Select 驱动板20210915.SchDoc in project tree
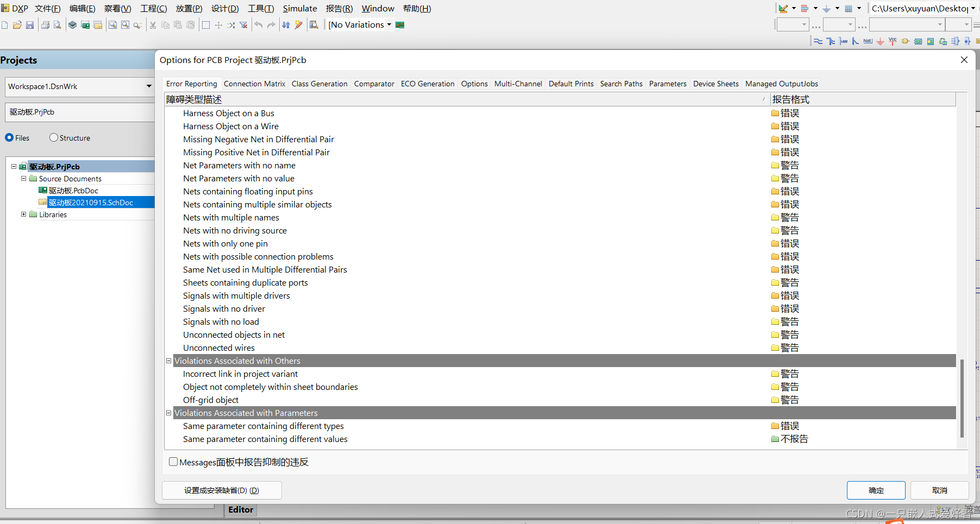Image resolution: width=980 pixels, height=524 pixels. coord(91,203)
